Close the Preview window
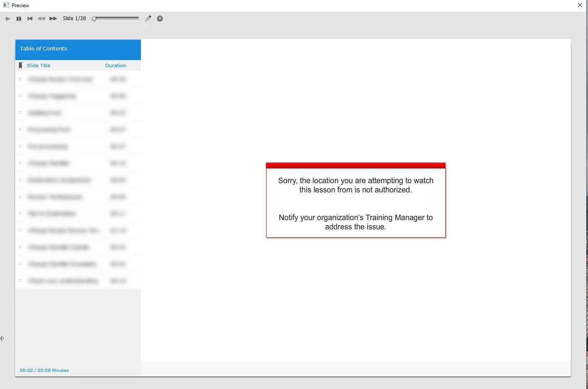 [x=580, y=5]
